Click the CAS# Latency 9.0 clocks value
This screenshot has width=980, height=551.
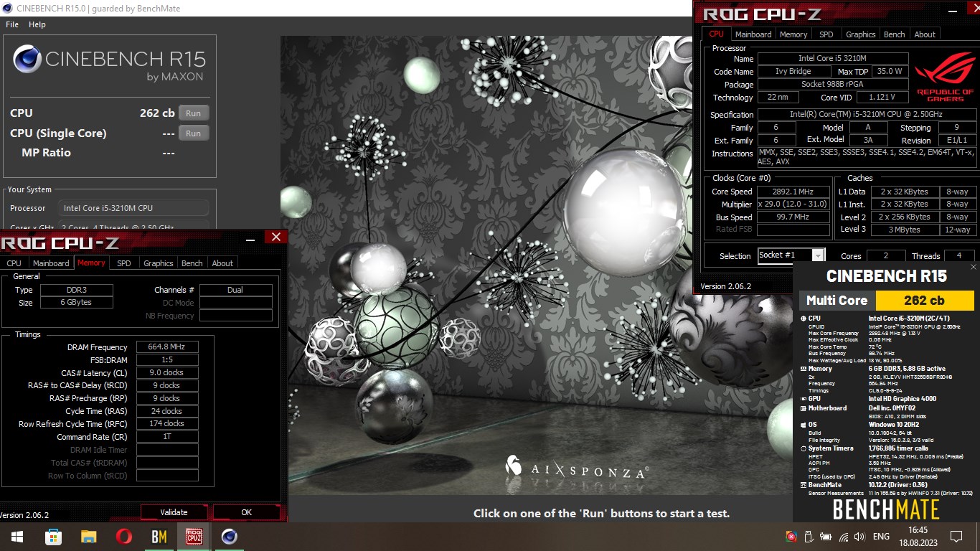pyautogui.click(x=167, y=373)
